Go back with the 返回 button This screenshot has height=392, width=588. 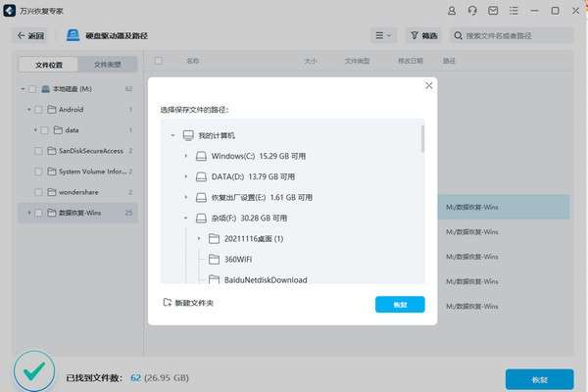point(30,35)
